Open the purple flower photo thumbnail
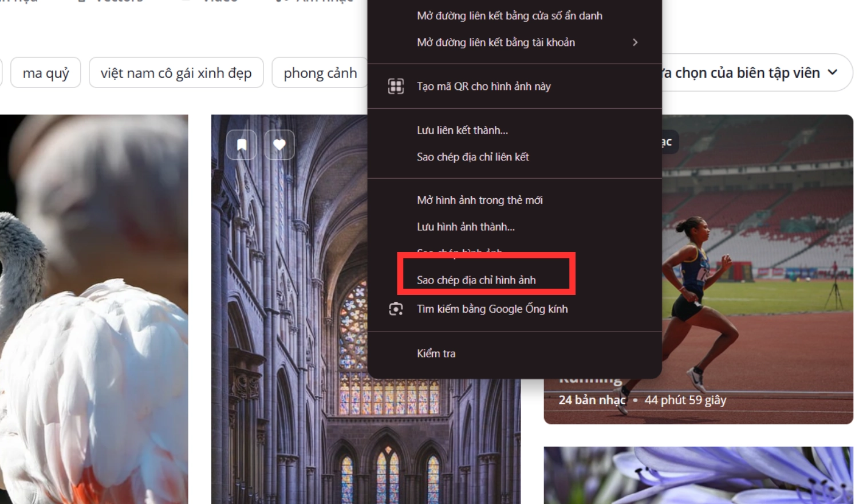Screen dimensions: 859x504 (x=699, y=475)
